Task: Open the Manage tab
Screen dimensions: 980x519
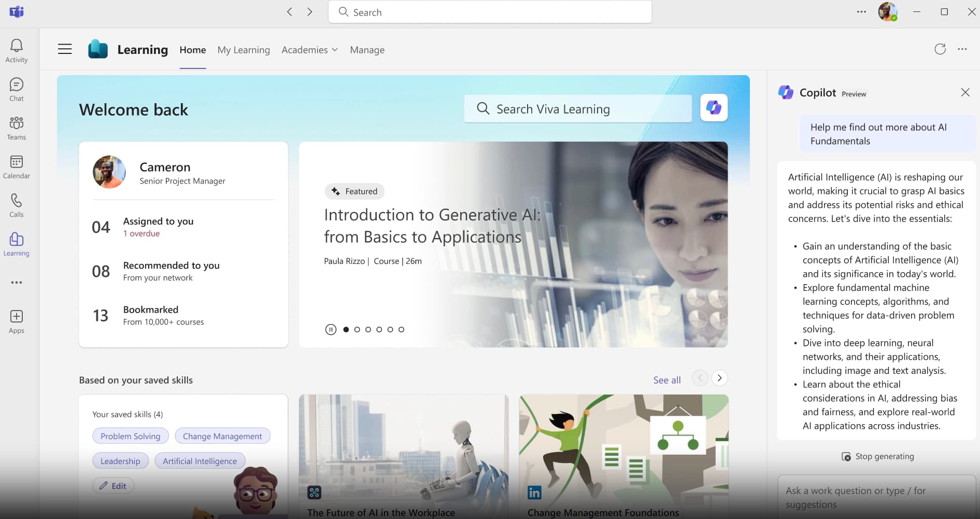Action: click(367, 50)
